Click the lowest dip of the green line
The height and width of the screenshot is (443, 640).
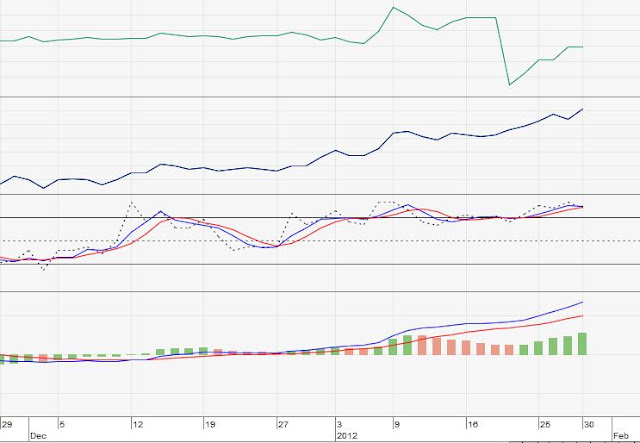pos(509,85)
